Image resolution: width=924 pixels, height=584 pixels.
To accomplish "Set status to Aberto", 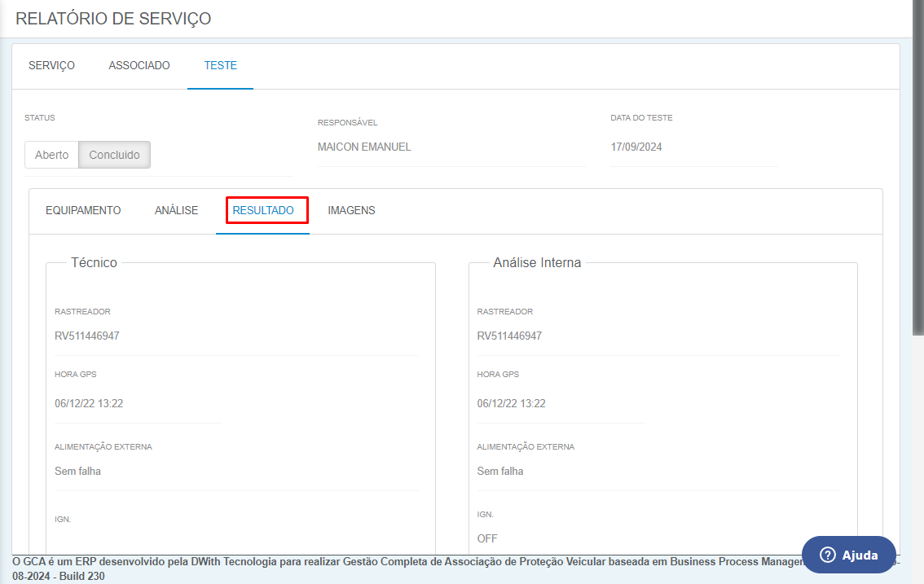I will pyautogui.click(x=51, y=155).
